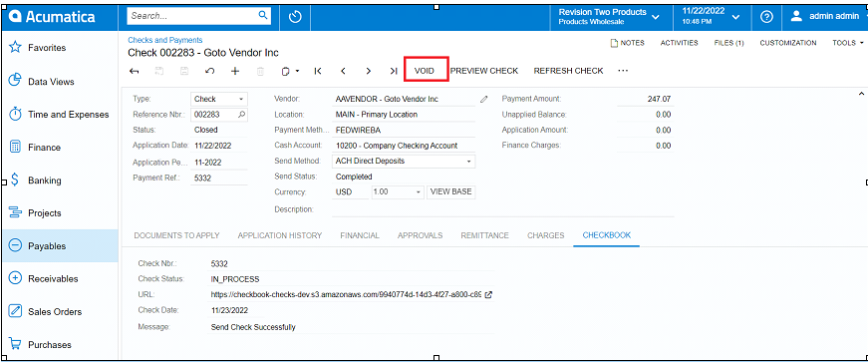Expand the Revision Two Products company selector
Image resolution: width=868 pixels, height=362 pixels.
(x=656, y=17)
